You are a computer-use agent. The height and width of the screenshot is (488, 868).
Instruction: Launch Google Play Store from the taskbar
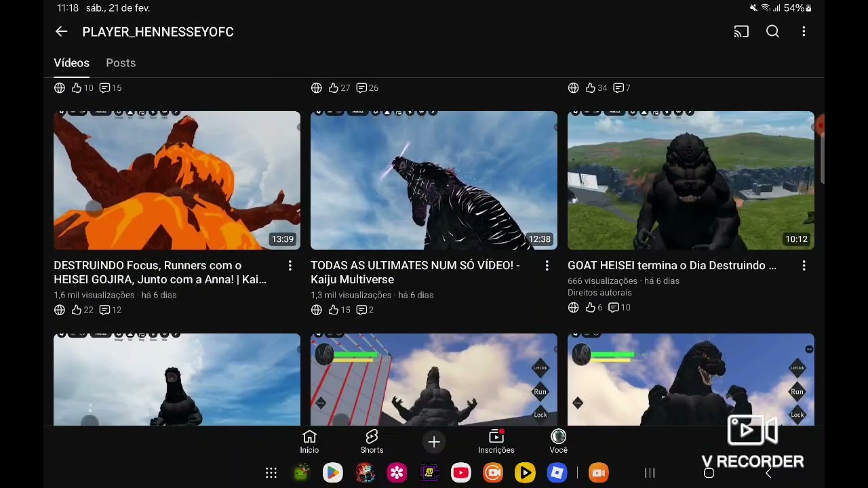(x=332, y=472)
